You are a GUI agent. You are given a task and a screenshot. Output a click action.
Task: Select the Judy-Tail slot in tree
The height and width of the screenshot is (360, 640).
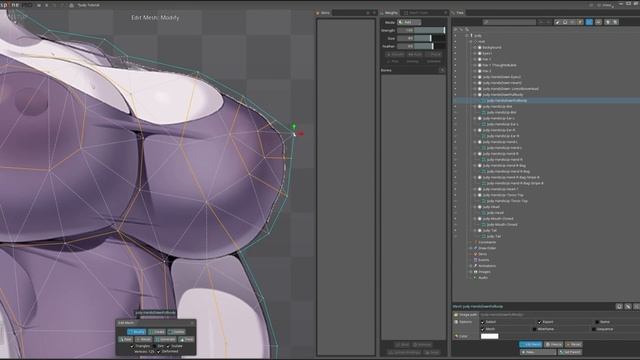point(489,231)
